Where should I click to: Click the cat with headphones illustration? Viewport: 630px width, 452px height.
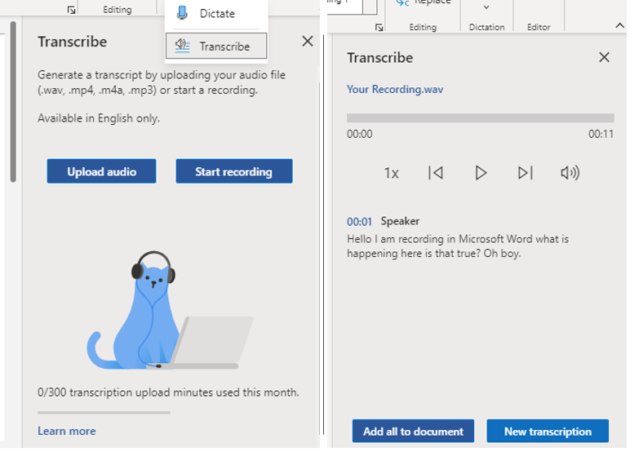pos(170,310)
